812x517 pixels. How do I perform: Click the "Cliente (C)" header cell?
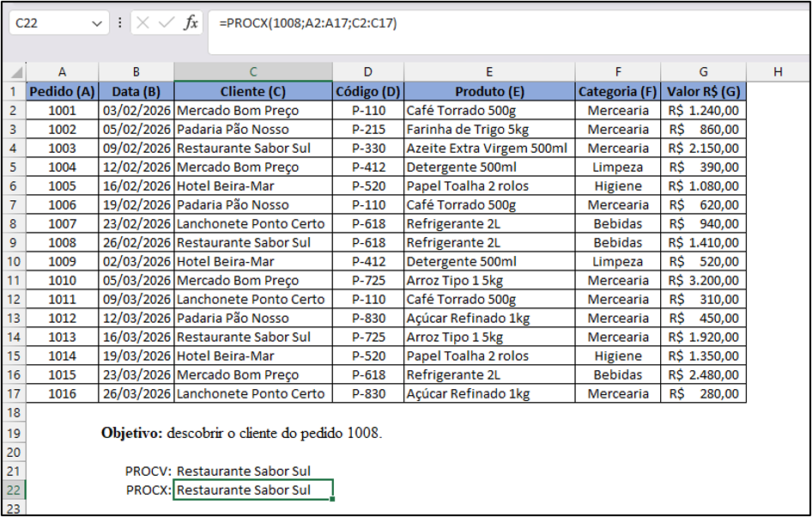pos(253,92)
